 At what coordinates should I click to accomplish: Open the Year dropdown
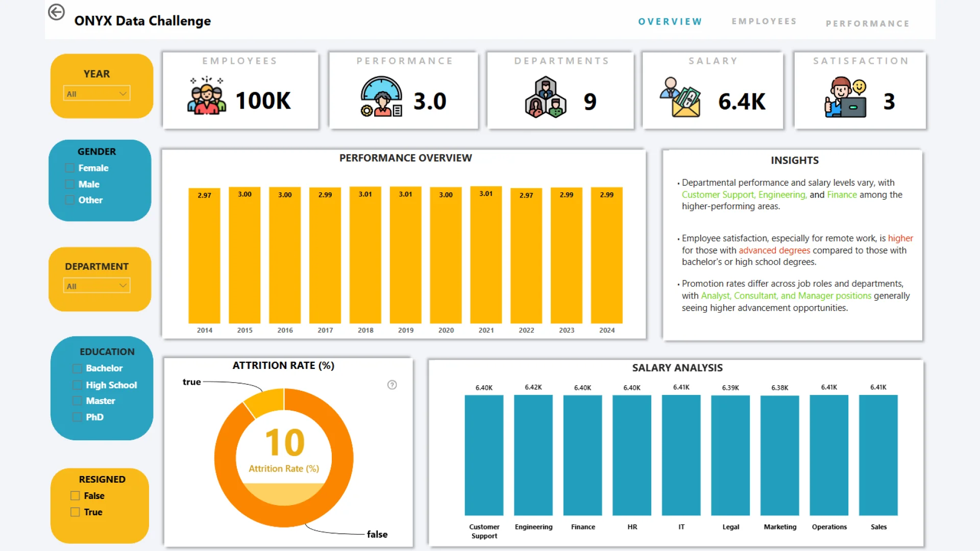click(96, 93)
